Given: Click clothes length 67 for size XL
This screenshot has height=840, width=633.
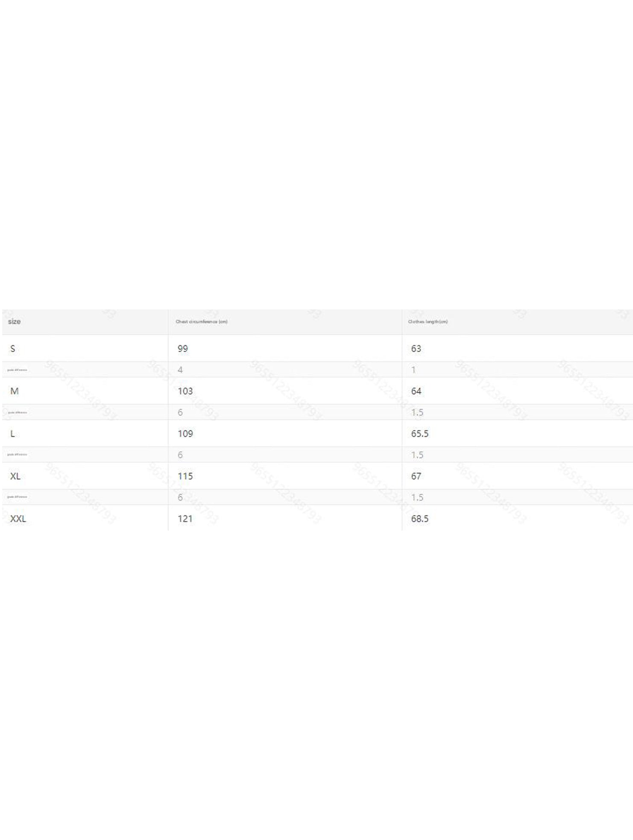Looking at the screenshot, I should click(x=416, y=476).
